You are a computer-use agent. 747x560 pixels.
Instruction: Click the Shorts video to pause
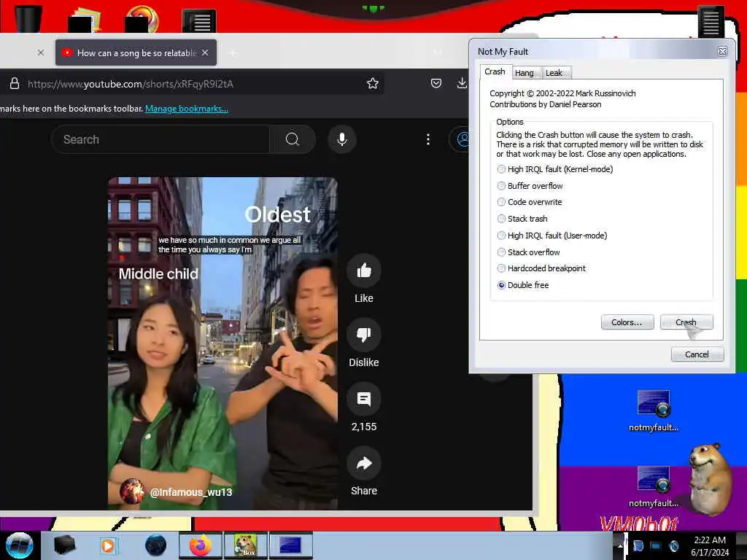223,343
